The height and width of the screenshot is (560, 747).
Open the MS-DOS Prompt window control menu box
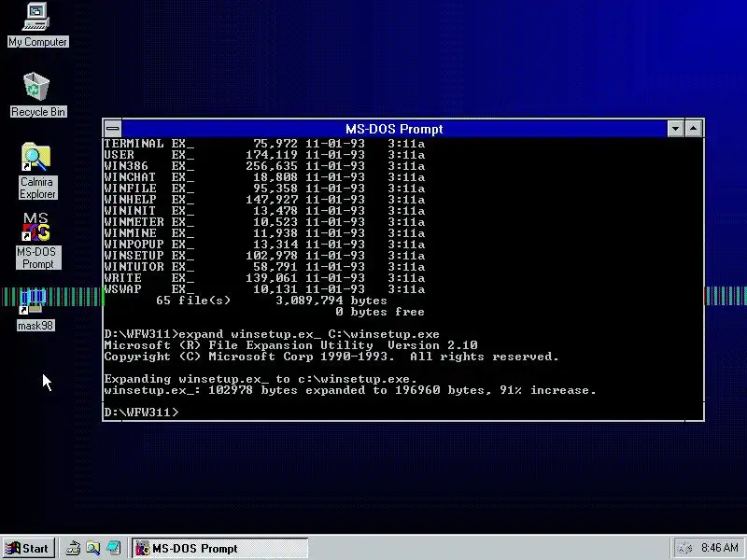[112, 128]
